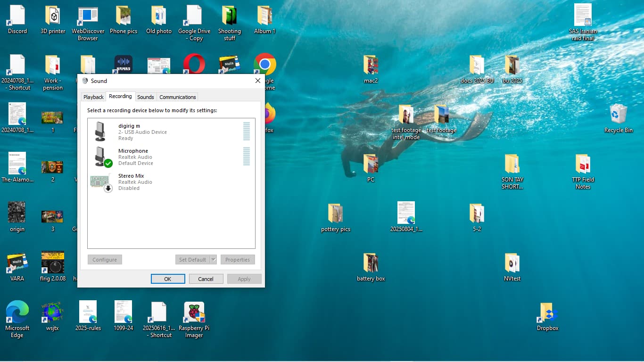Switch to the Playback tab
The height and width of the screenshot is (362, 644).
(x=93, y=97)
